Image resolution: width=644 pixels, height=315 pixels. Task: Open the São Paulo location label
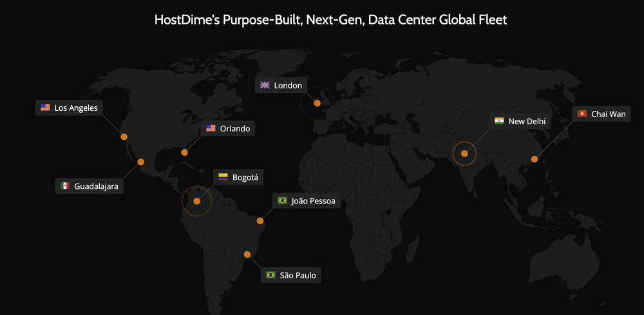click(x=291, y=275)
